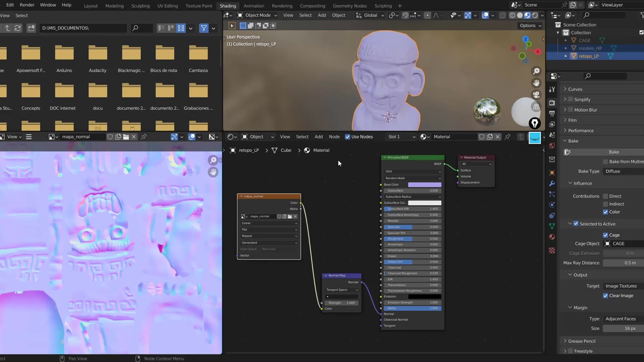Open the image in image editor header folder icon

126,137
